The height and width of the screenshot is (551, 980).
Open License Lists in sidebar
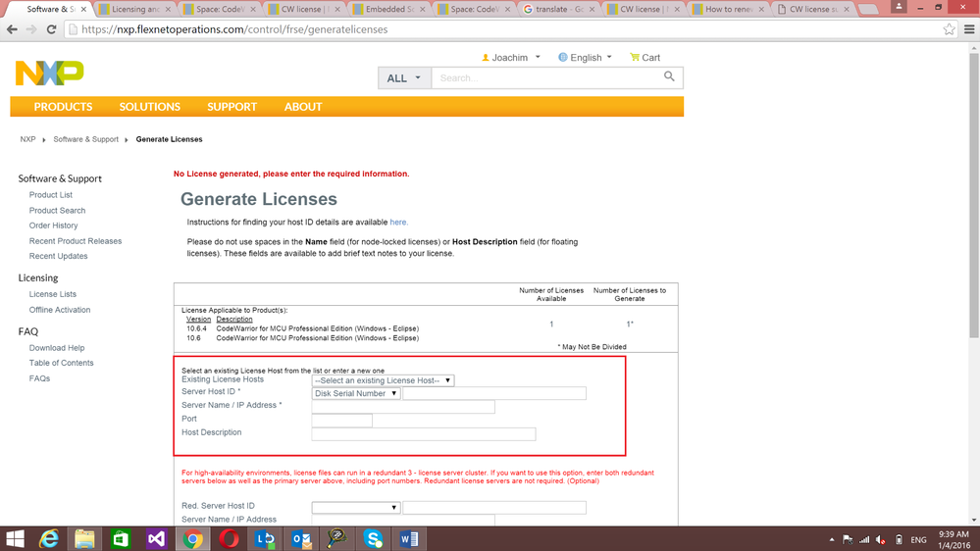tap(53, 294)
